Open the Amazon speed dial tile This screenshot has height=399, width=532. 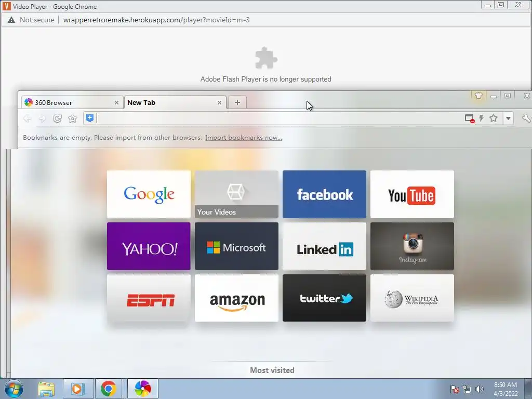click(236, 298)
